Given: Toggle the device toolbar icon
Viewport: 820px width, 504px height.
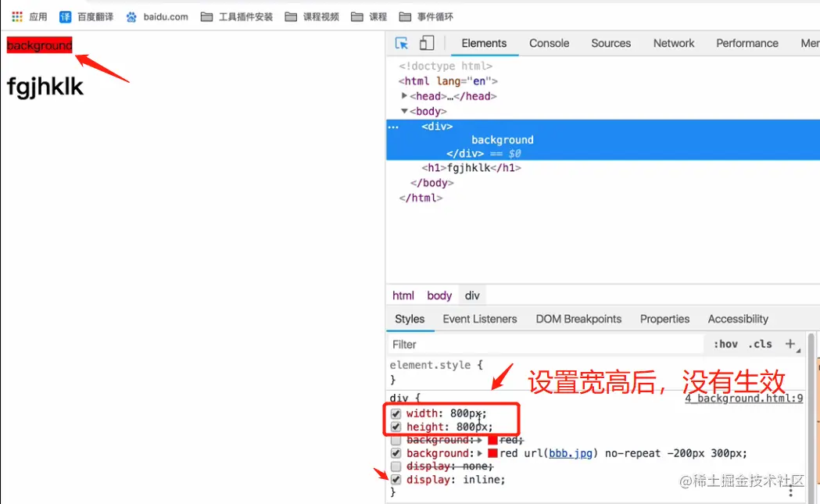Looking at the screenshot, I should [427, 43].
